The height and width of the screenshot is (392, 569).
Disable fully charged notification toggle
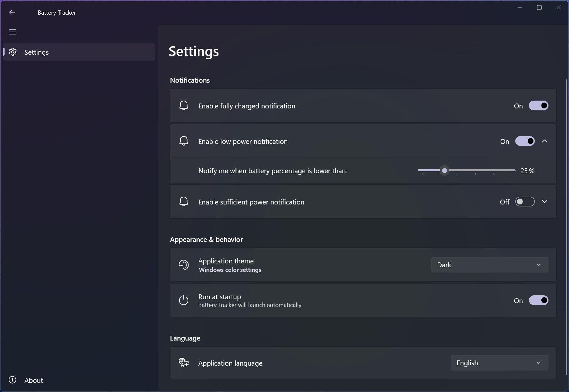point(538,105)
